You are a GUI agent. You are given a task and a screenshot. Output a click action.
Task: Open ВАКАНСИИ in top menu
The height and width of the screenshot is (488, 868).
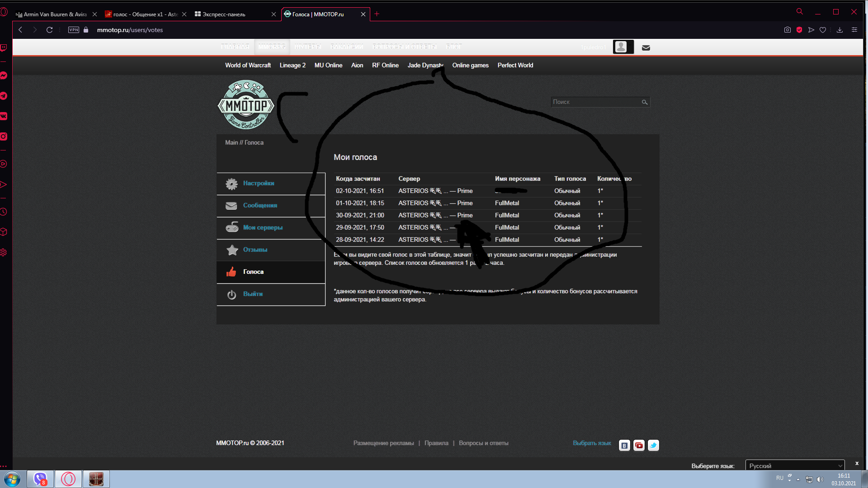pos(347,47)
